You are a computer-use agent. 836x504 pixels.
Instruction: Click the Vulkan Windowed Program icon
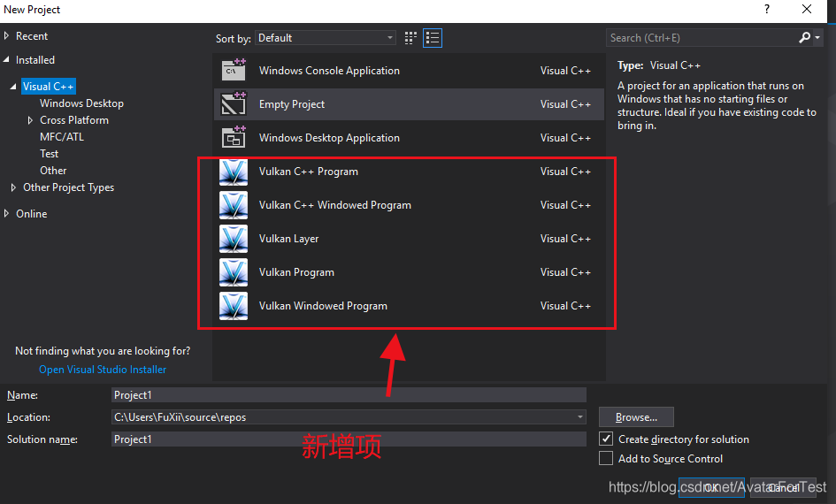234,306
